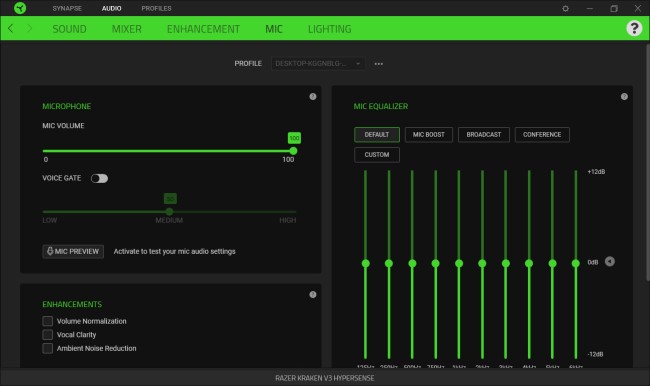The width and height of the screenshot is (650, 386).
Task: Click the Voice Gate sensitivity slider handle
Action: tap(170, 212)
